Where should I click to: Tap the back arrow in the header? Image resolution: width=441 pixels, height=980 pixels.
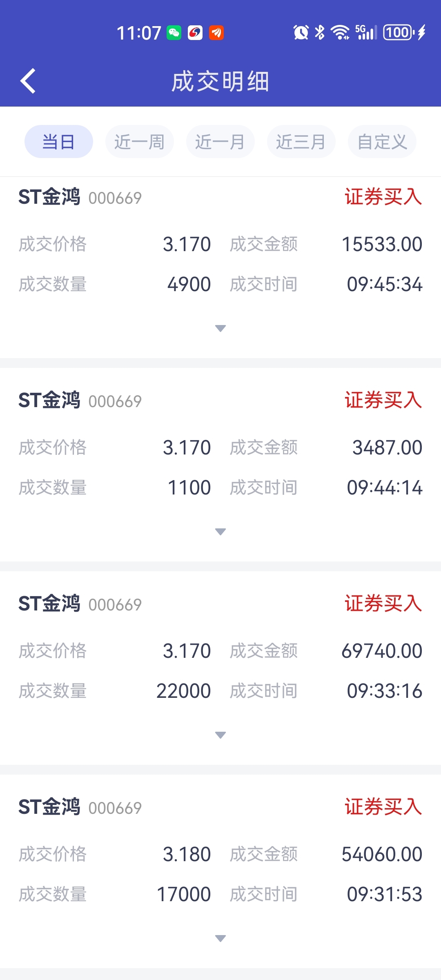point(28,81)
